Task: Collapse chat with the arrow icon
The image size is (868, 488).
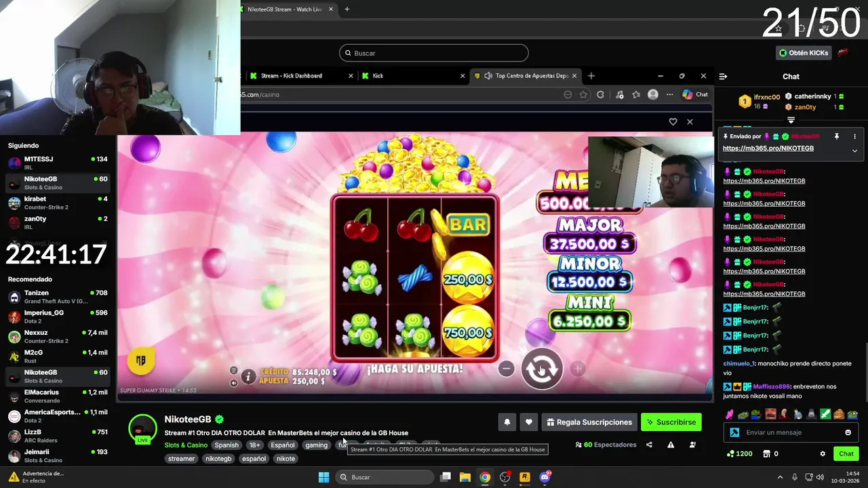Action: (723, 77)
